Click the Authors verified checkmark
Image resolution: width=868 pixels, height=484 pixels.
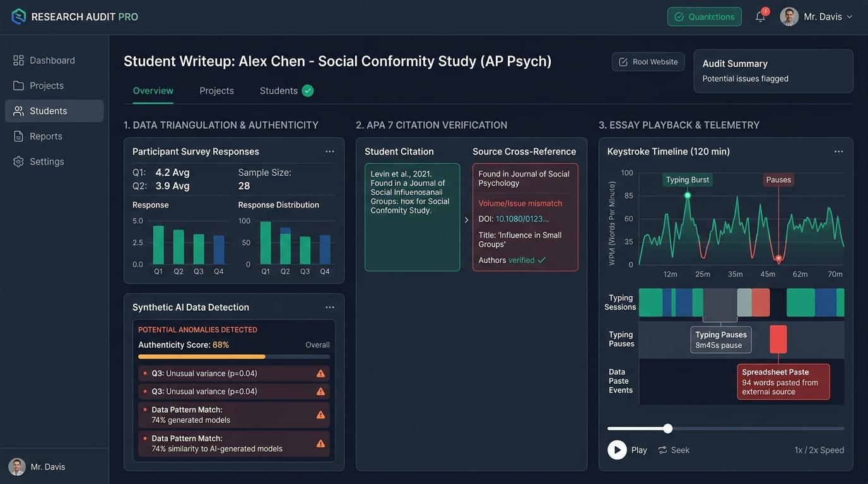(x=541, y=260)
